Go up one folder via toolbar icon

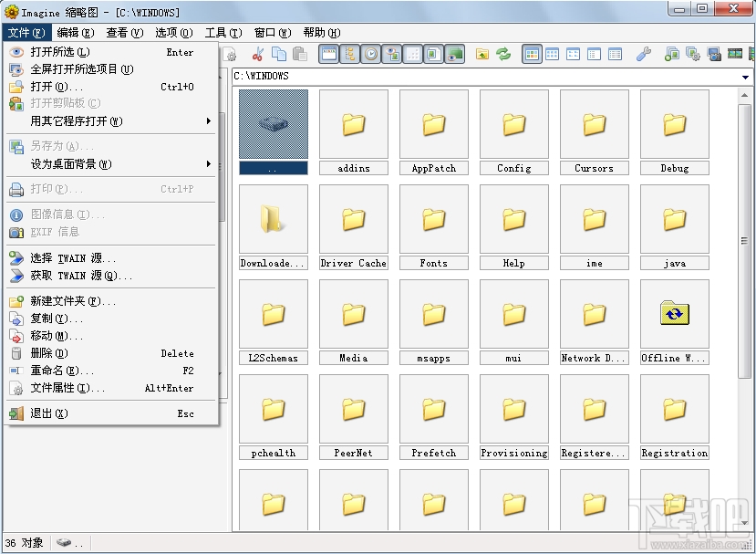tap(482, 54)
